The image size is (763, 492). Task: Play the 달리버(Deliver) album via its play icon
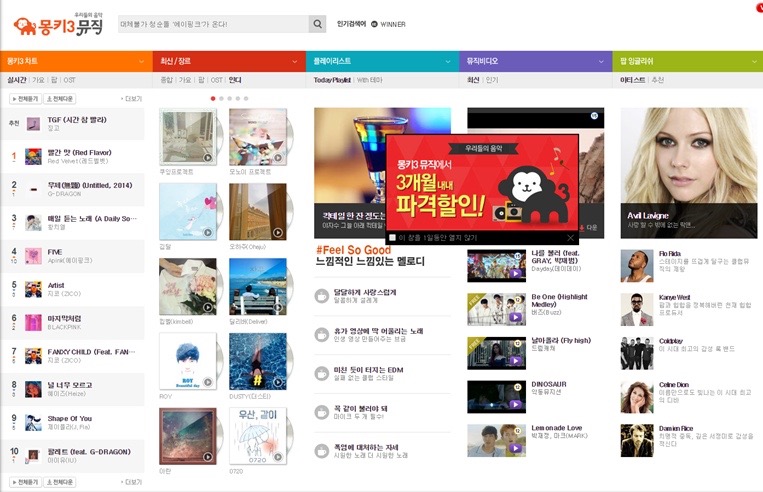[278, 308]
